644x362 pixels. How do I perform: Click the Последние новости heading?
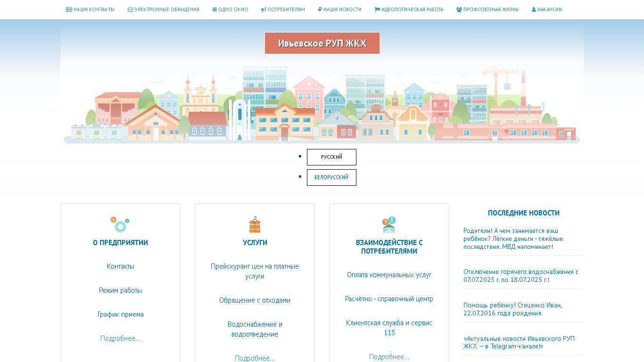point(523,213)
